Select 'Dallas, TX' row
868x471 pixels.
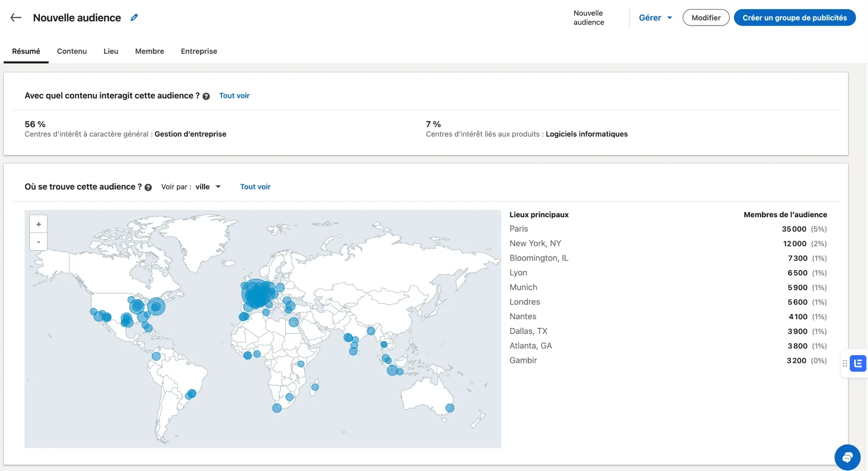coord(668,331)
